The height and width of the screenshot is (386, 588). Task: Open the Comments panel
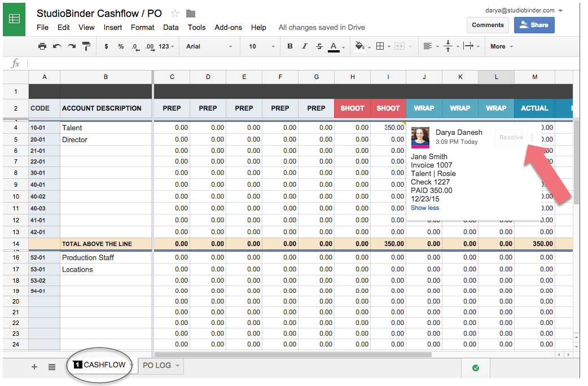point(488,25)
